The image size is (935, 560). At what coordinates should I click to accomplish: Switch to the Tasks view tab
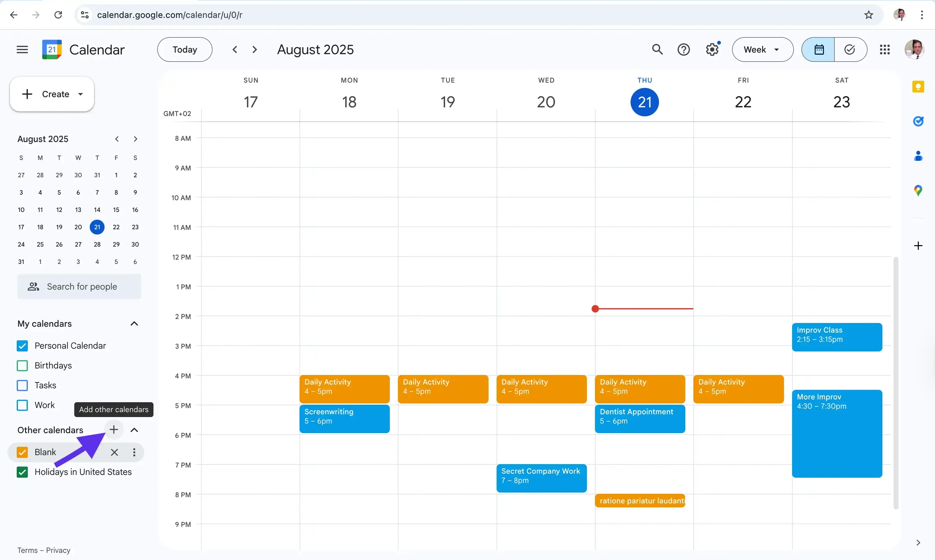850,50
